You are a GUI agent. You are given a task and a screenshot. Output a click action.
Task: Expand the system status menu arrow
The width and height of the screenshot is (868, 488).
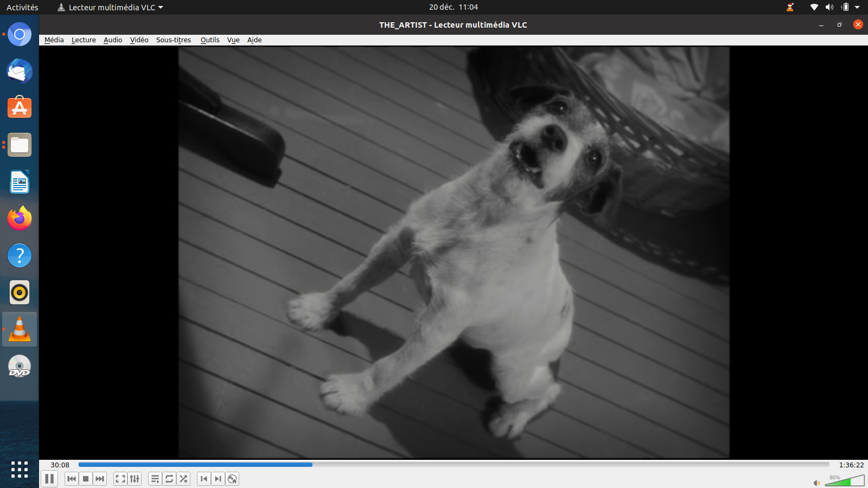tap(857, 8)
